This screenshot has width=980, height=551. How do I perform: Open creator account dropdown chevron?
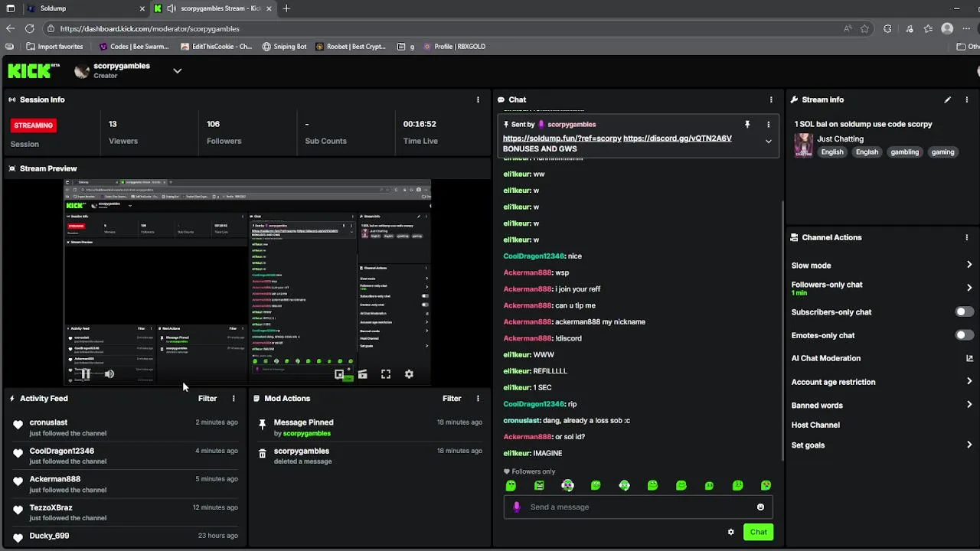pos(177,70)
